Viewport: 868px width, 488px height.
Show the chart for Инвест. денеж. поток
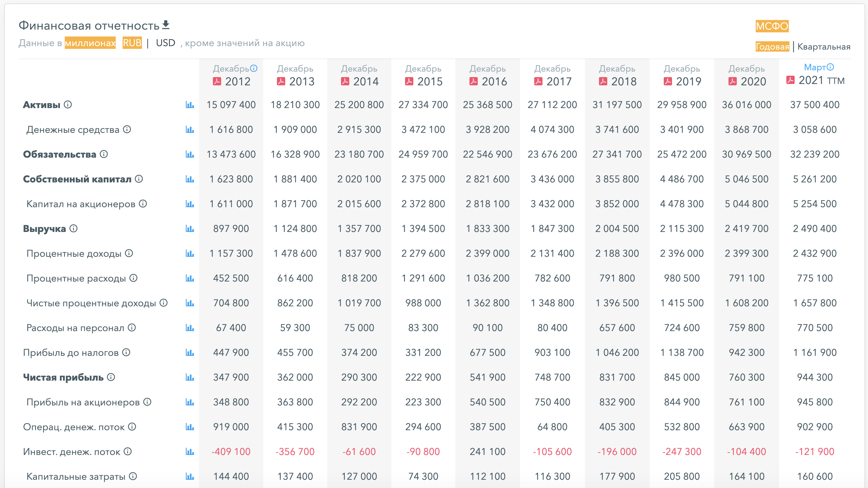click(190, 452)
